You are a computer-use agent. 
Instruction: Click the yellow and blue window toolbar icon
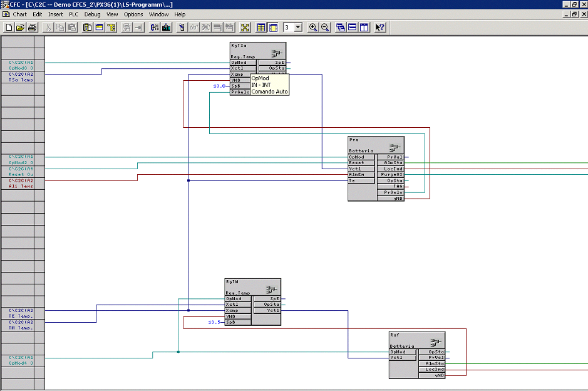pyautogui.click(x=100, y=28)
